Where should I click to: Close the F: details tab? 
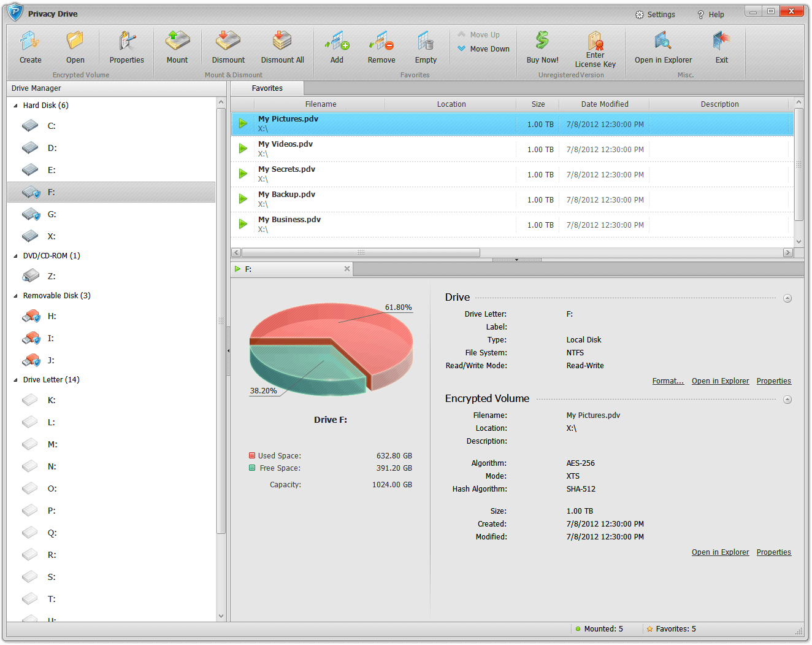coord(347,268)
